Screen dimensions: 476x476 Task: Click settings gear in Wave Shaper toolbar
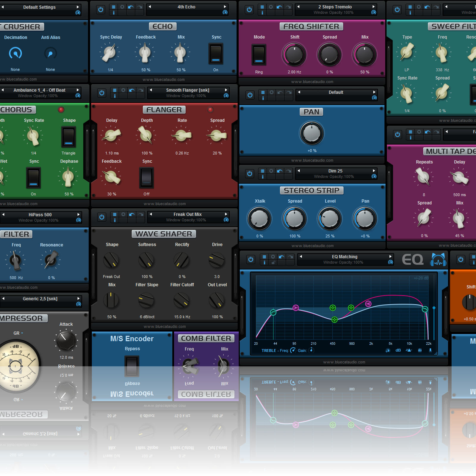123,214
